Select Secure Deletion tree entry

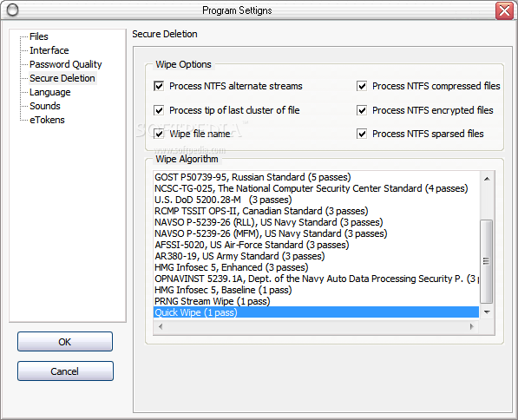pos(62,78)
